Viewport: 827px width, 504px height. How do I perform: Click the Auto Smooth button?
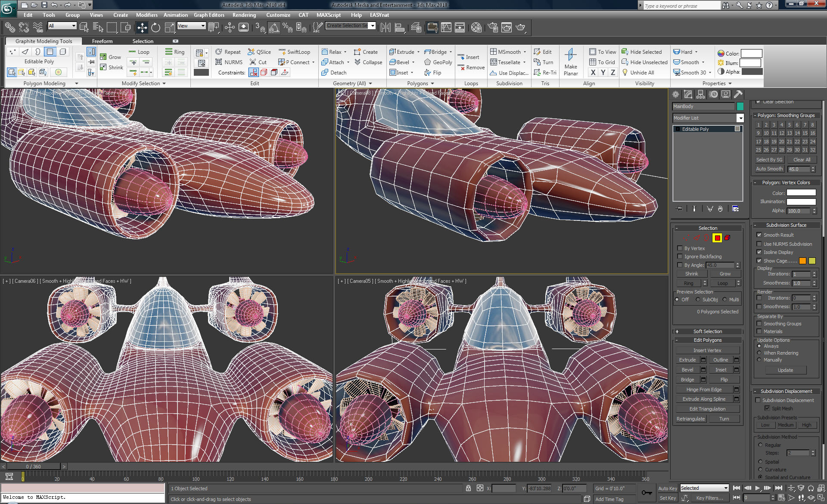[769, 169]
